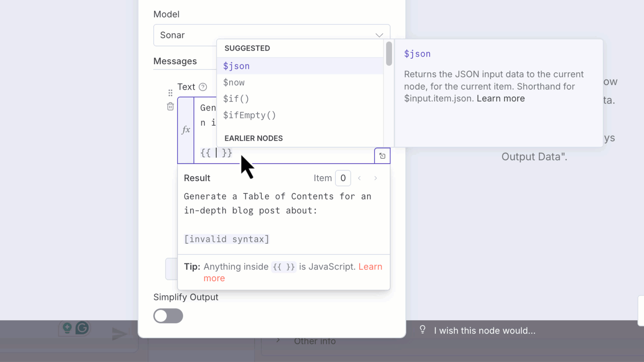The width and height of the screenshot is (644, 362).
Task: Click the Item number input field
Action: point(343,178)
